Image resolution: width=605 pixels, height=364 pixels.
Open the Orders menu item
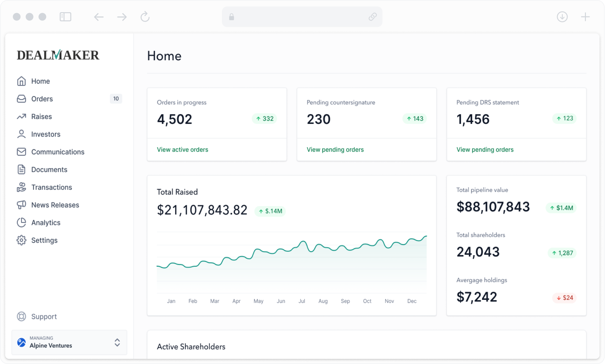pyautogui.click(x=42, y=99)
